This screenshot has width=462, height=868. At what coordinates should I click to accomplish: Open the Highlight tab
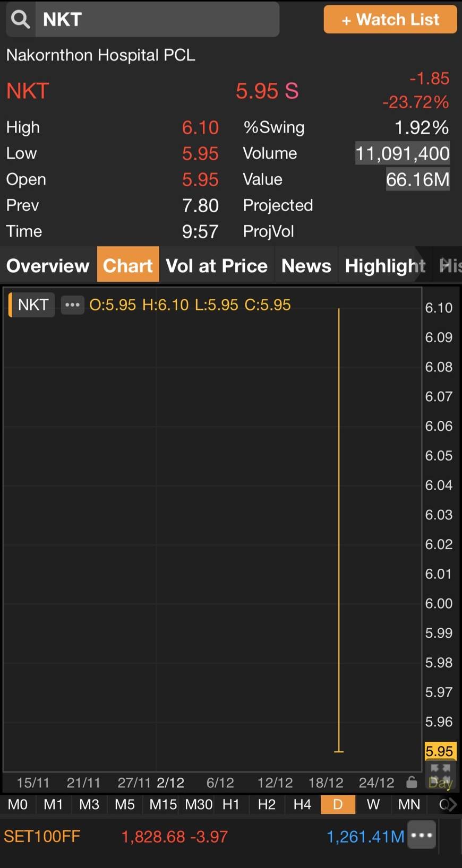coord(385,265)
